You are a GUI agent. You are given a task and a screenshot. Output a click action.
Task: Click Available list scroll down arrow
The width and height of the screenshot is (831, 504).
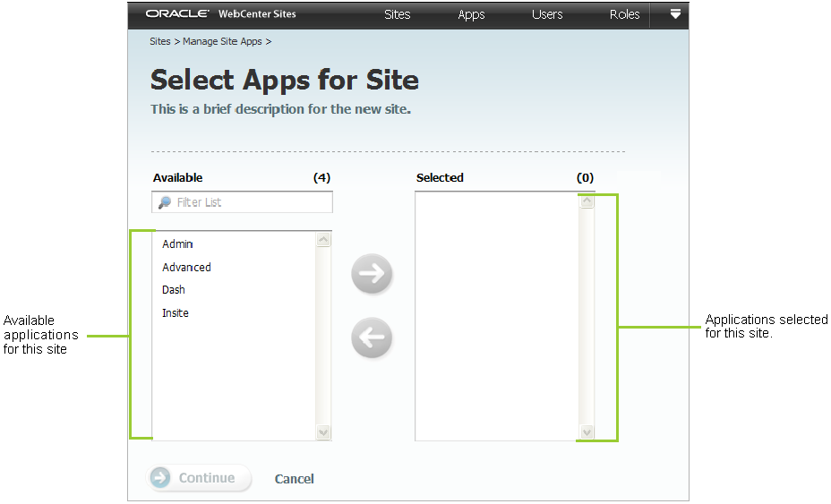click(x=323, y=432)
